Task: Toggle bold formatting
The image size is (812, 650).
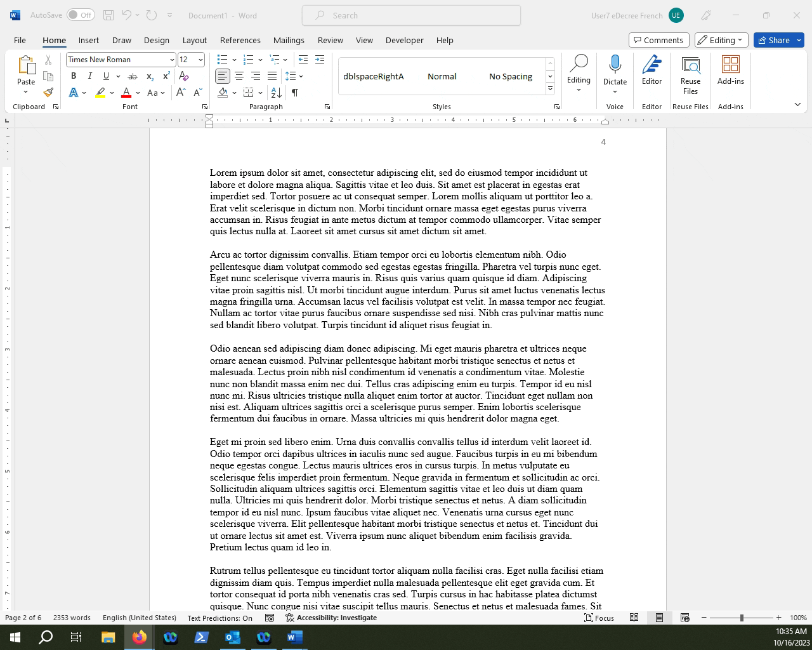Action: [74, 76]
